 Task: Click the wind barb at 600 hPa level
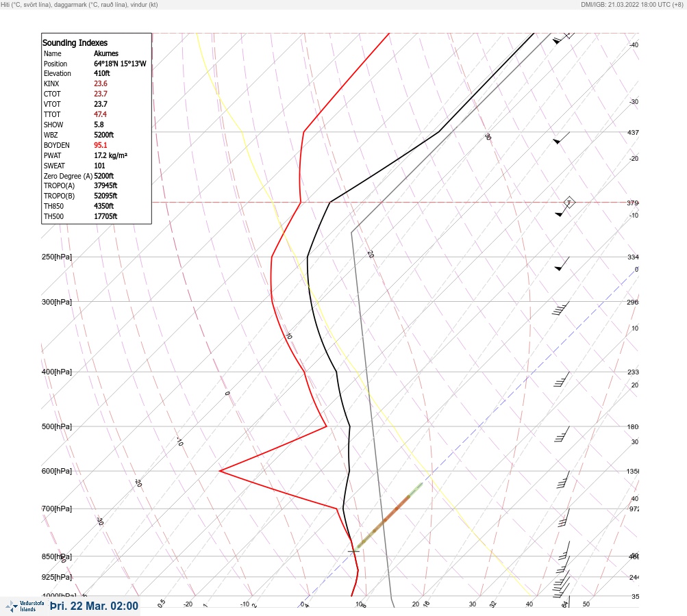click(x=564, y=479)
